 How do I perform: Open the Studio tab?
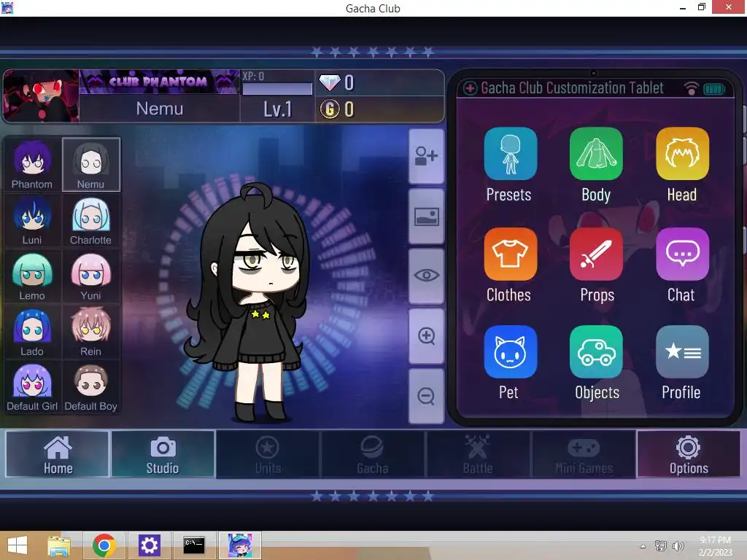pos(163,454)
